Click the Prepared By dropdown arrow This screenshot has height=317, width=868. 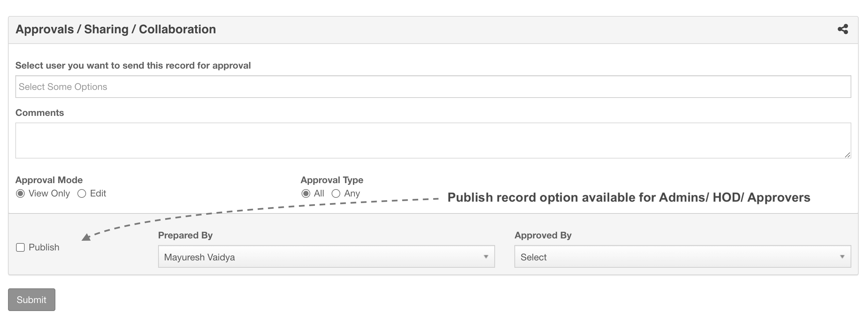pyautogui.click(x=486, y=257)
